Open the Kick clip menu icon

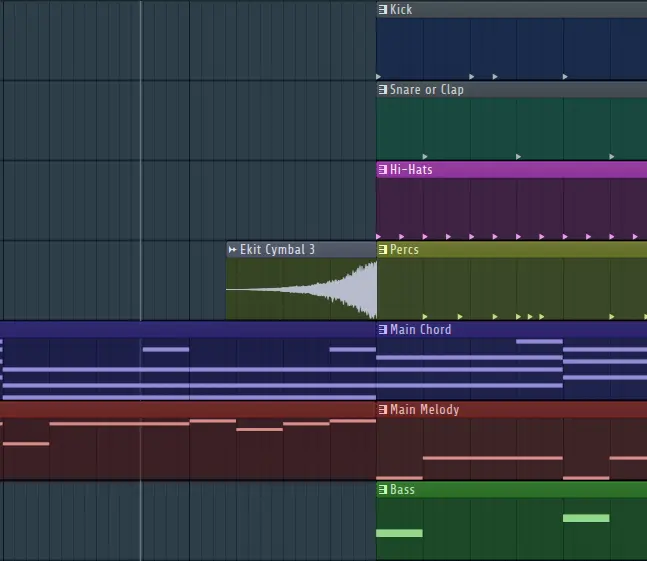point(383,10)
